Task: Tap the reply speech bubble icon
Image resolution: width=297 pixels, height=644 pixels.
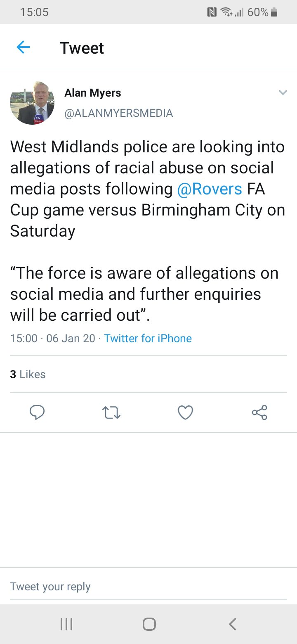Action: click(37, 412)
